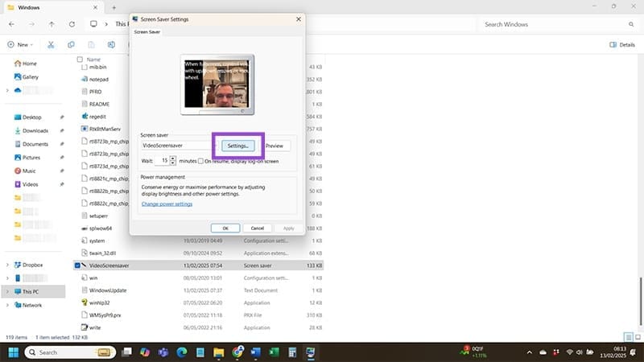Open Task View from the taskbar
Viewport: 644px width, 362px height.
[127, 352]
